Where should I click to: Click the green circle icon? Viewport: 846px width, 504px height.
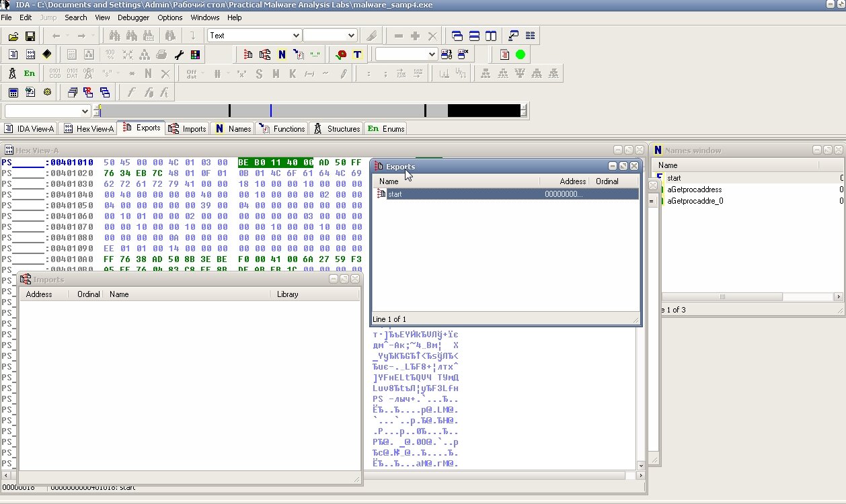point(520,54)
